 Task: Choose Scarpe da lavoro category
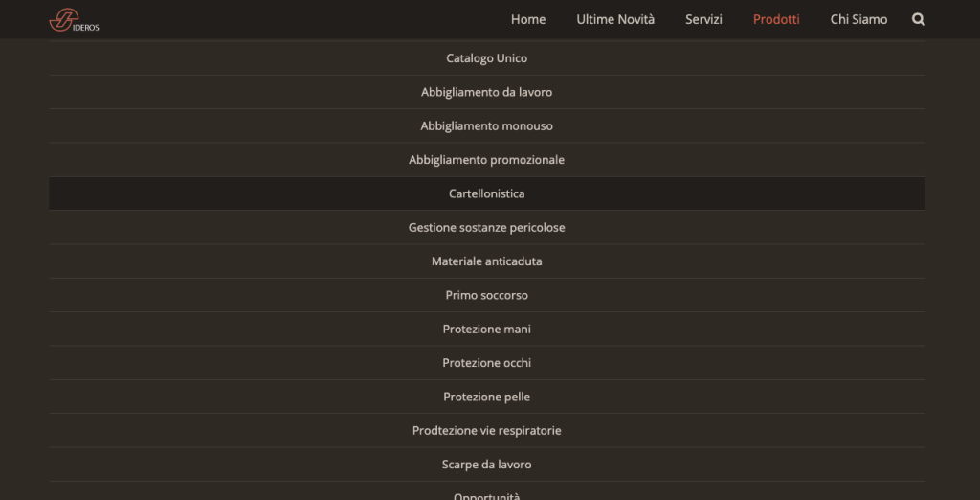point(487,464)
